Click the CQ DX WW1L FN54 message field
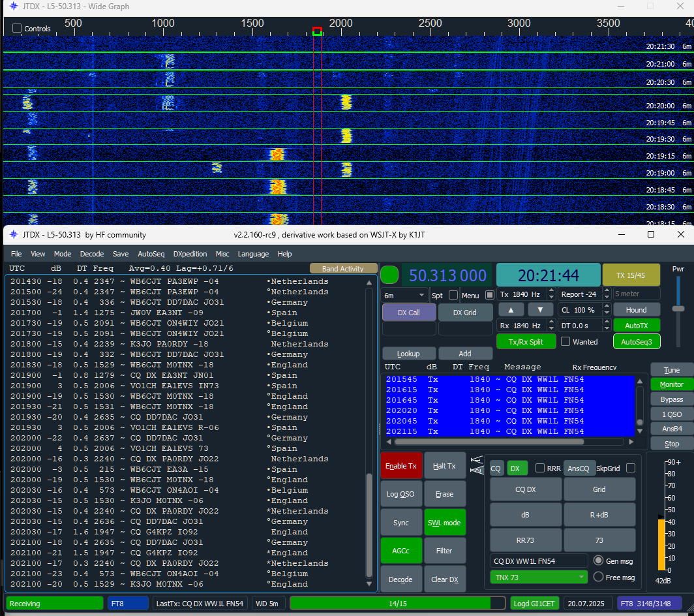The width and height of the screenshot is (694, 616). click(x=539, y=561)
